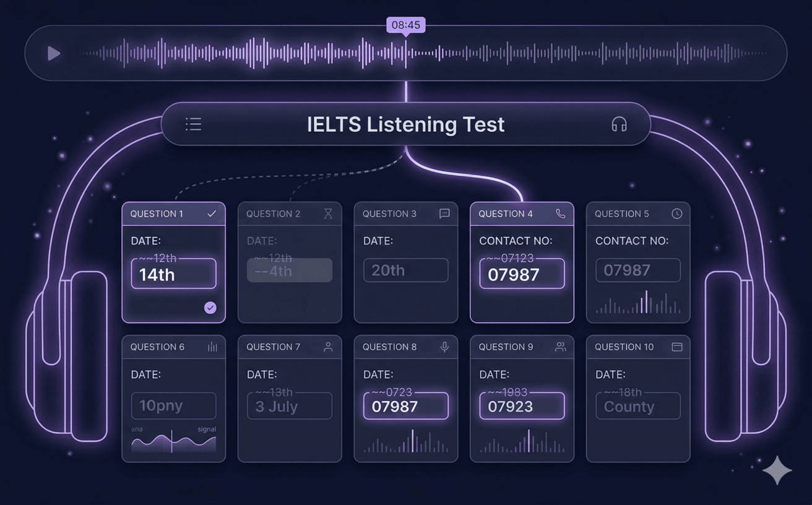The image size is (812, 505).
Task: Select the microphone icon on Question 8
Action: [444, 347]
